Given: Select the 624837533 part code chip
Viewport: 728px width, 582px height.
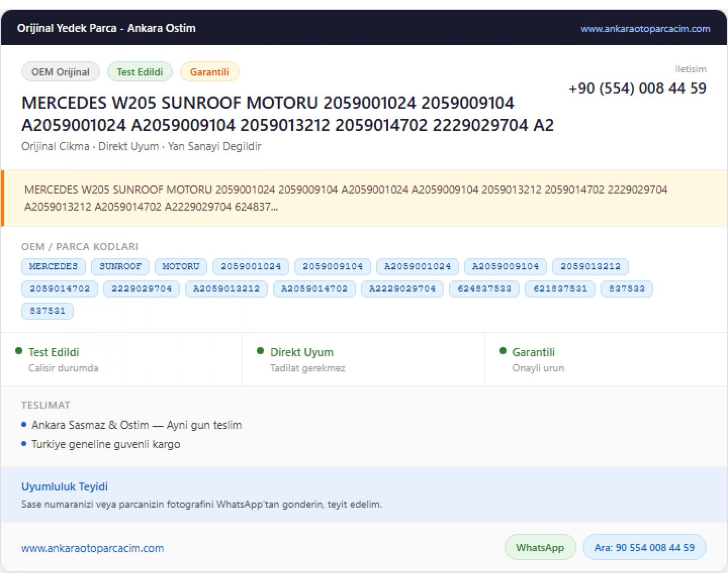Looking at the screenshot, I should (484, 289).
